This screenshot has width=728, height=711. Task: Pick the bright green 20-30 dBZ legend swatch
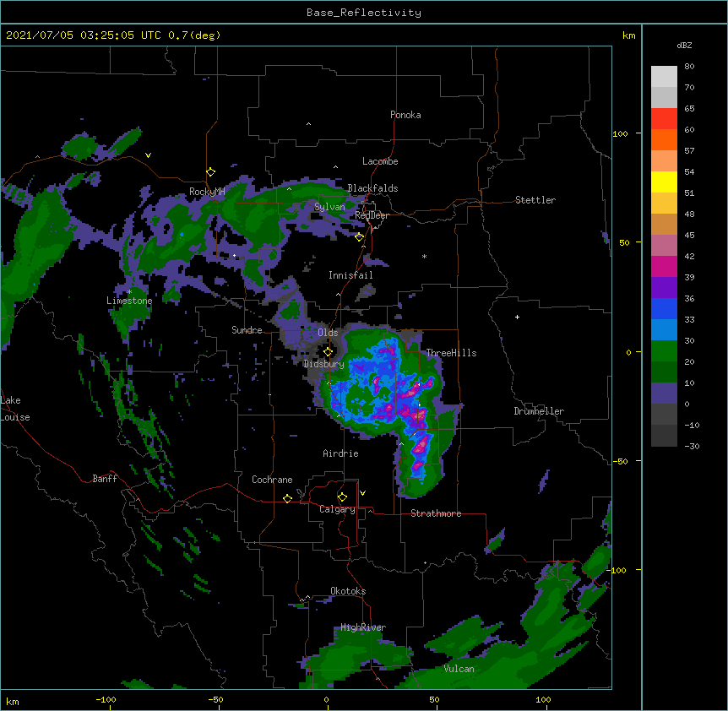(x=664, y=351)
